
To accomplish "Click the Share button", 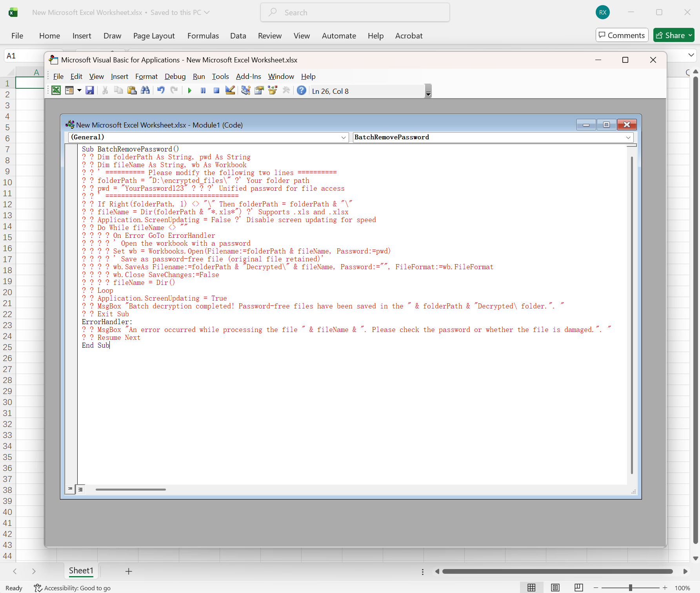I will (673, 35).
